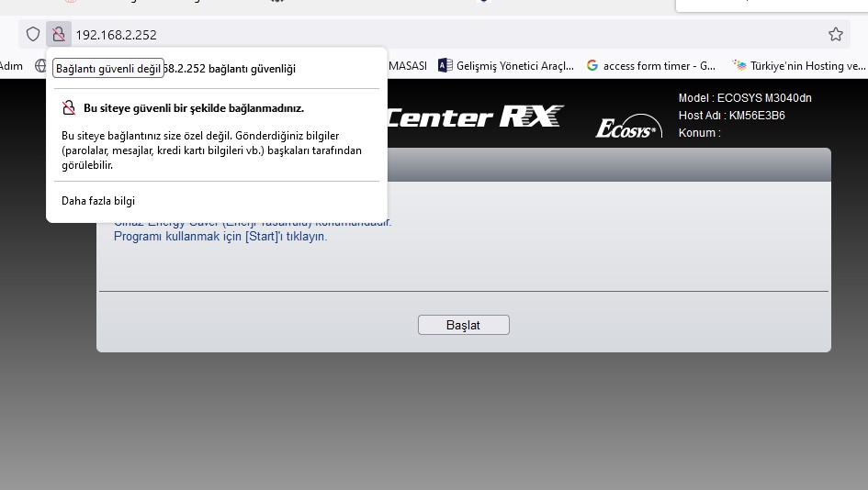Click the tracking protection shield icon
The image size is (868, 490).
click(33, 34)
